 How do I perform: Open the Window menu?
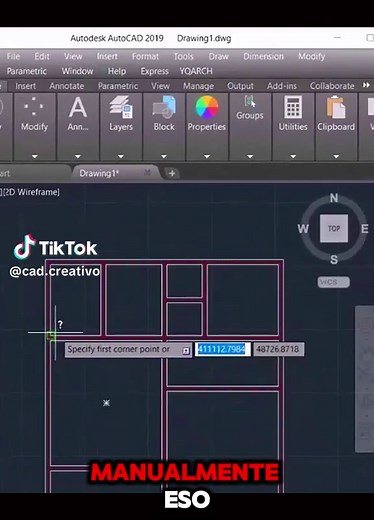click(x=77, y=71)
